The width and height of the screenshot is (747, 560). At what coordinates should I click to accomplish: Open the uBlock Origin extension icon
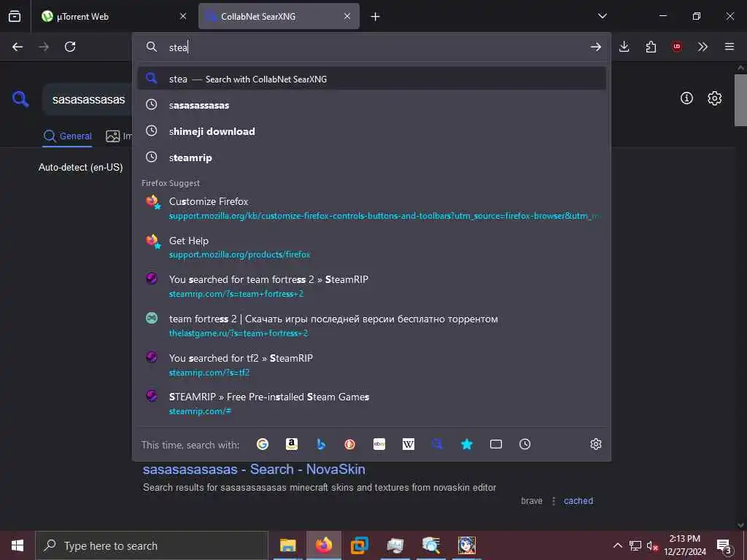click(676, 47)
